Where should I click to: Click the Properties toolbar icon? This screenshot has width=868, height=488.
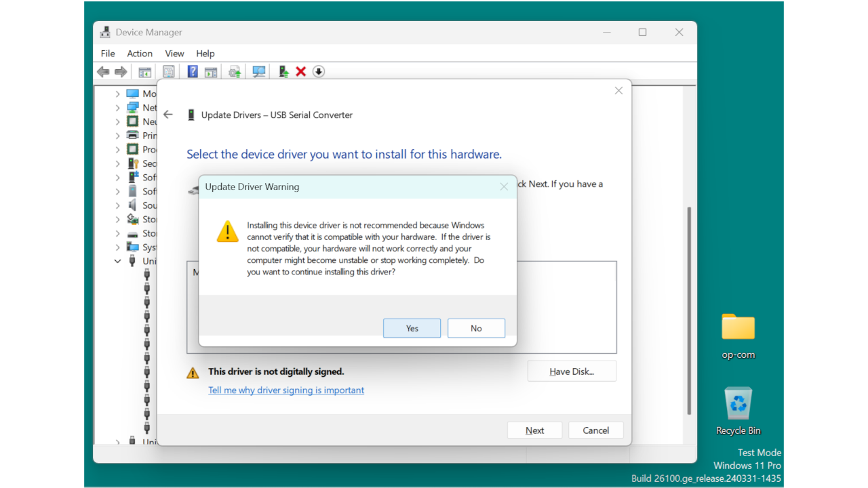[168, 71]
